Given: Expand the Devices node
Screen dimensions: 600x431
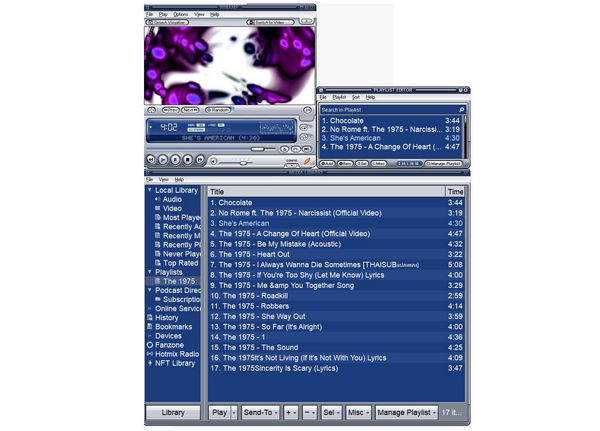Looking at the screenshot, I should (x=150, y=336).
